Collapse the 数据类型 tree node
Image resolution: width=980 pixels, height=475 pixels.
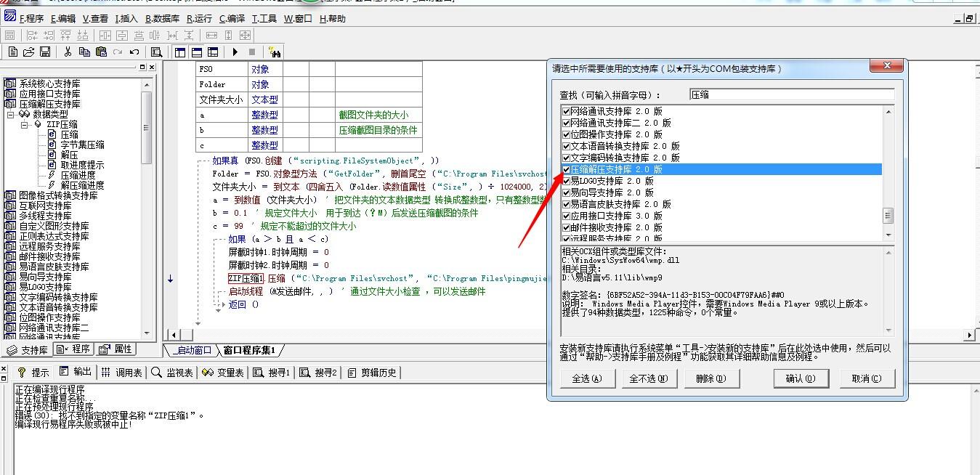click(11, 115)
